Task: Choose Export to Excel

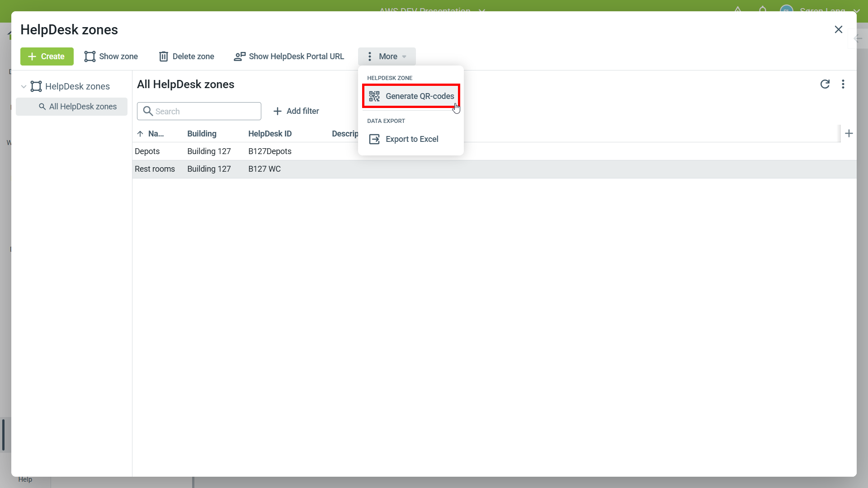Action: tap(412, 139)
